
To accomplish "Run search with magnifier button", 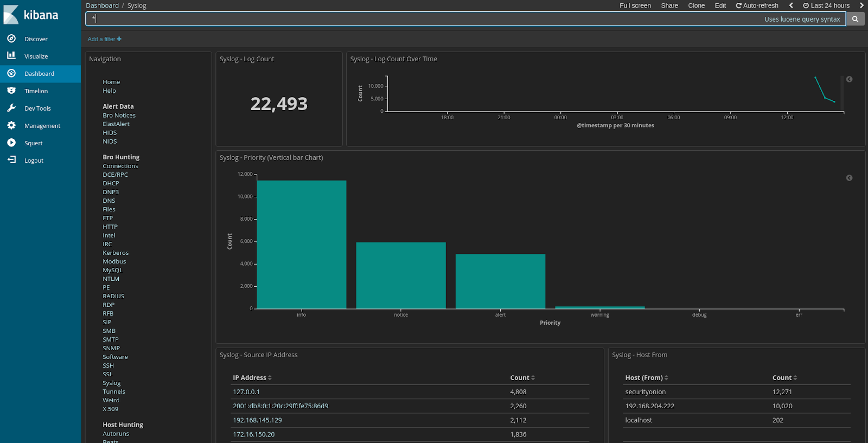I will (x=855, y=19).
